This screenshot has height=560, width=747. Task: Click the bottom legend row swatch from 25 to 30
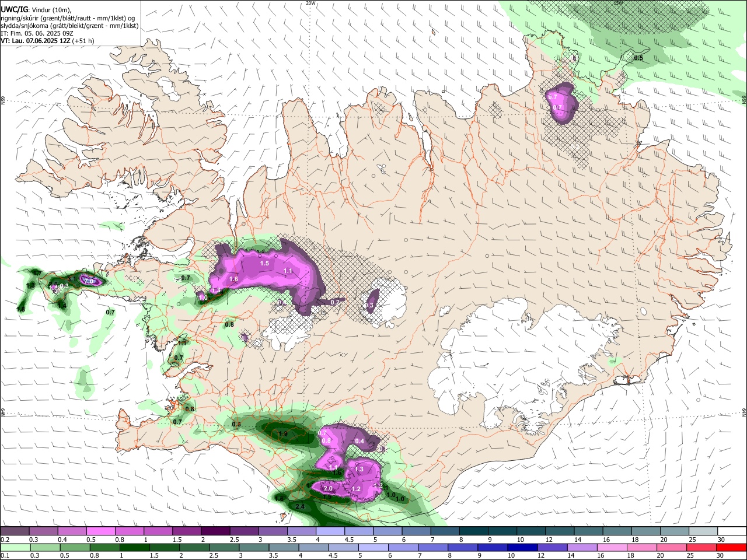[700, 548]
